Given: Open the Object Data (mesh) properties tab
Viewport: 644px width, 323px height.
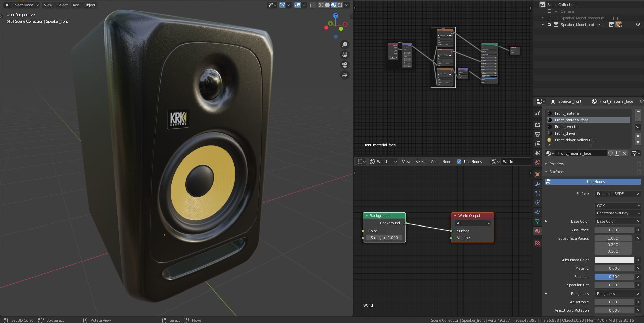Looking at the screenshot, I should 538,221.
